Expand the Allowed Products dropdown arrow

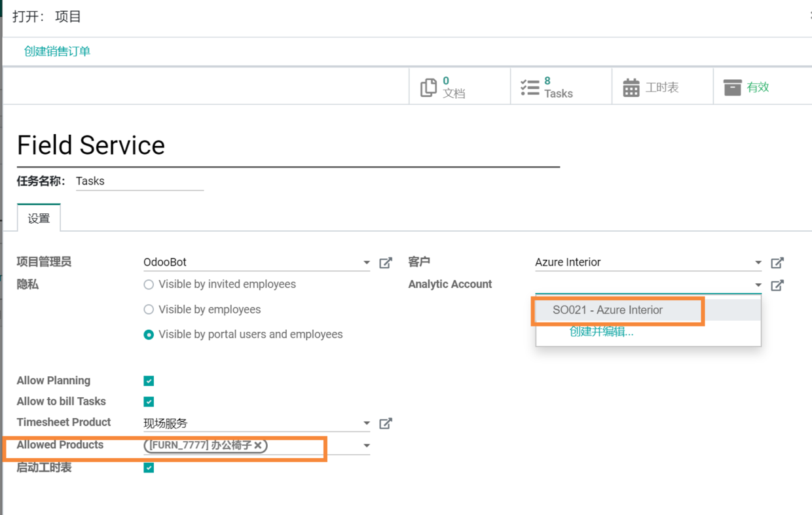pos(366,446)
